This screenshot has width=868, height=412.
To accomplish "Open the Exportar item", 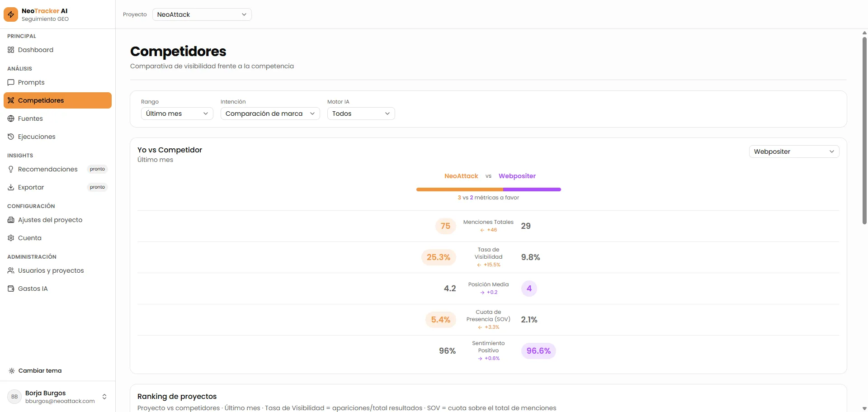I will click(57, 187).
